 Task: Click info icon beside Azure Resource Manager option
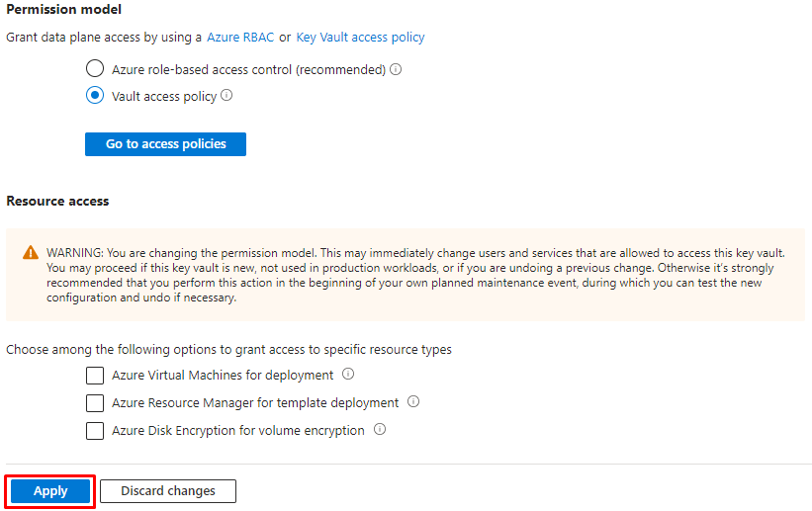[x=413, y=402]
